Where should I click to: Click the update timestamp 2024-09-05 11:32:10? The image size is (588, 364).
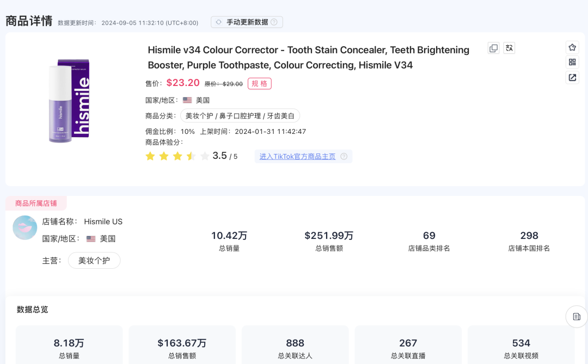pyautogui.click(x=150, y=23)
